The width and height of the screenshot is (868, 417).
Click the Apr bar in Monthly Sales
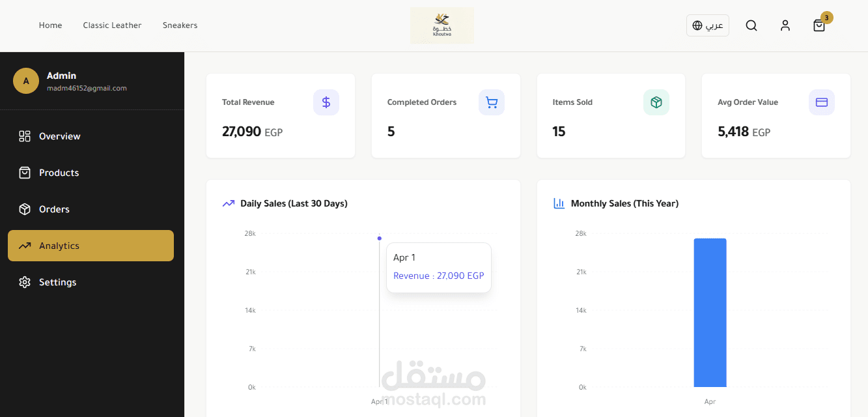click(710, 313)
